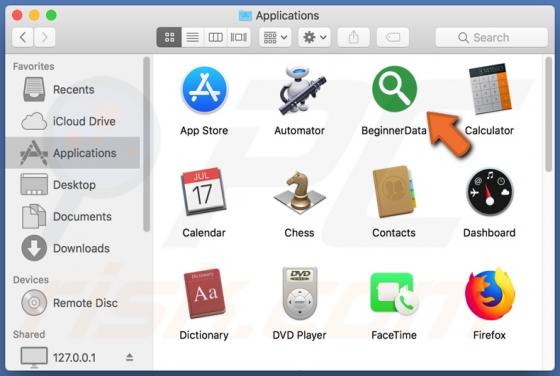Image resolution: width=560 pixels, height=376 pixels.
Task: Open the App Store application
Action: [204, 90]
